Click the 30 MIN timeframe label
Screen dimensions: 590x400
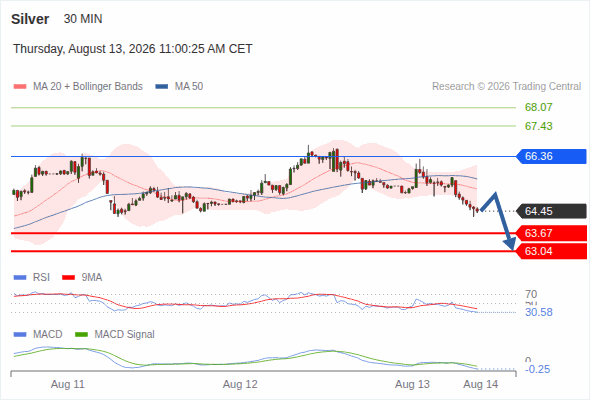(x=83, y=19)
